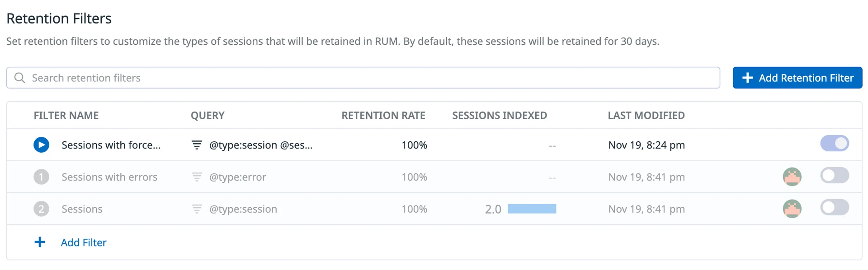Click the query filter icon next to @type:error
Image resolution: width=868 pixels, height=270 pixels.
click(197, 177)
